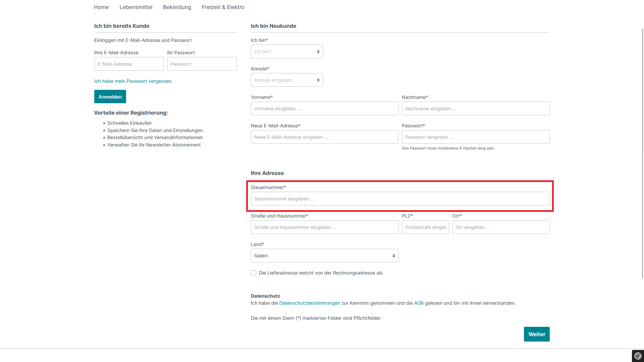The height and width of the screenshot is (362, 644).
Task: Click into the Vorname field
Action: [324, 109]
